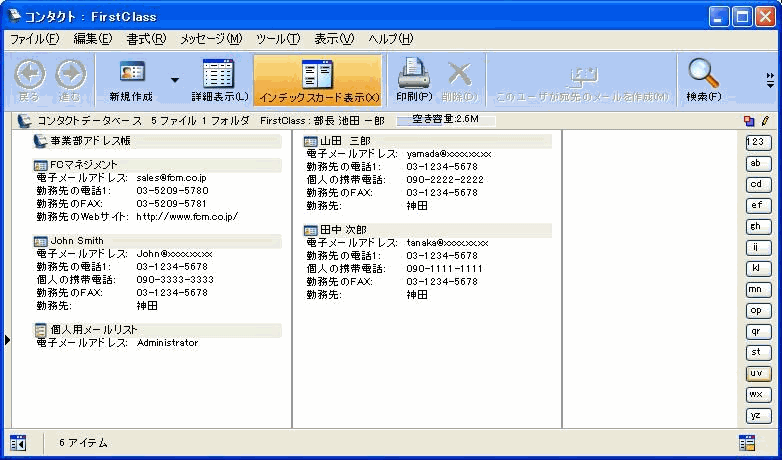Open the John Smith contact entry

[77, 241]
